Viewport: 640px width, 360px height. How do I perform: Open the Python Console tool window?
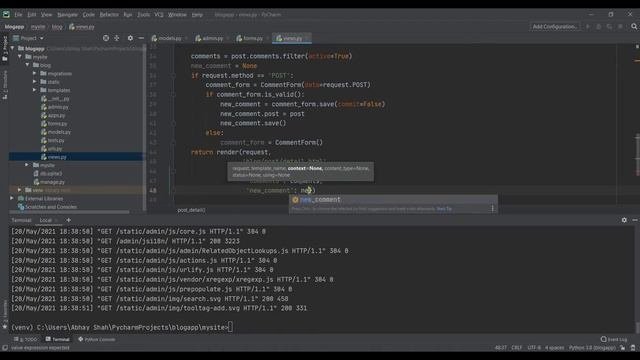97,340
